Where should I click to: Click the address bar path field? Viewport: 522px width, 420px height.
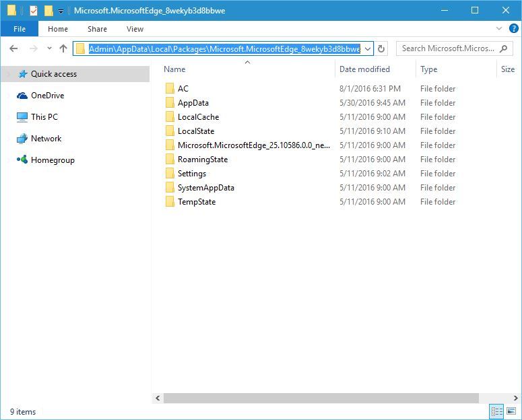point(224,49)
